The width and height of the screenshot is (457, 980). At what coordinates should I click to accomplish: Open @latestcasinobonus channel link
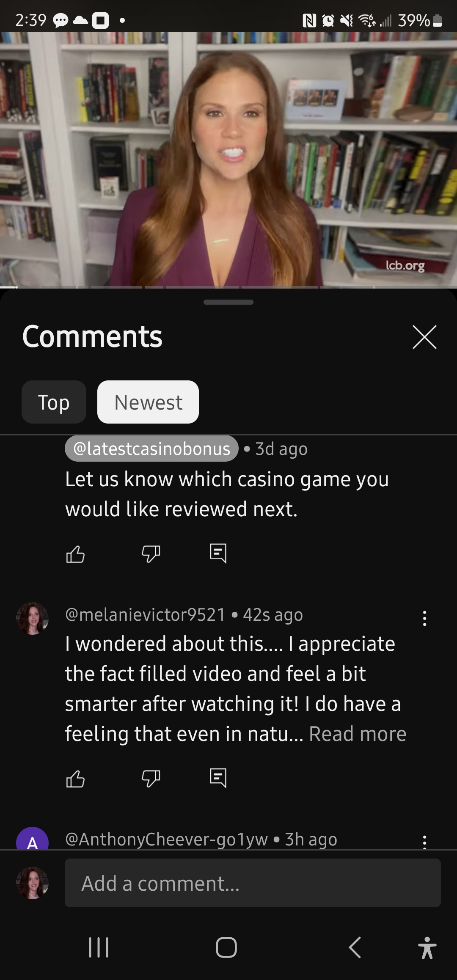pyautogui.click(x=151, y=449)
